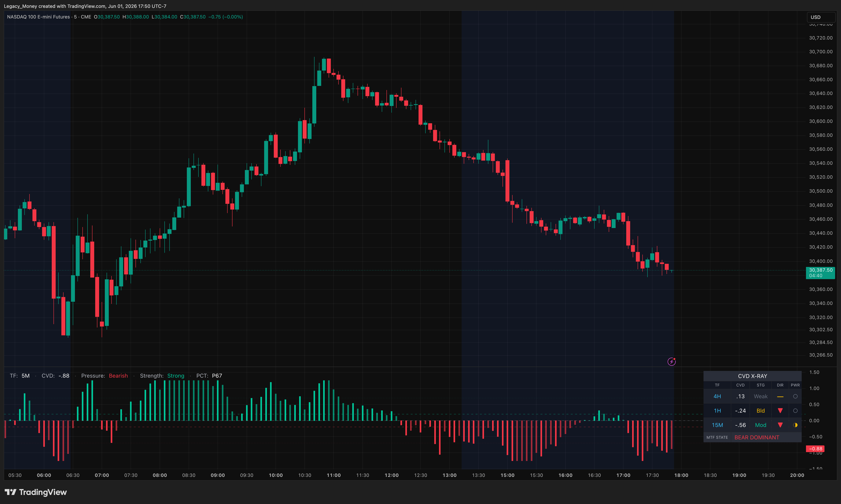Click the BEAR DOMINANT state text
Screen dimensions: 841x504
pyautogui.click(x=757, y=437)
